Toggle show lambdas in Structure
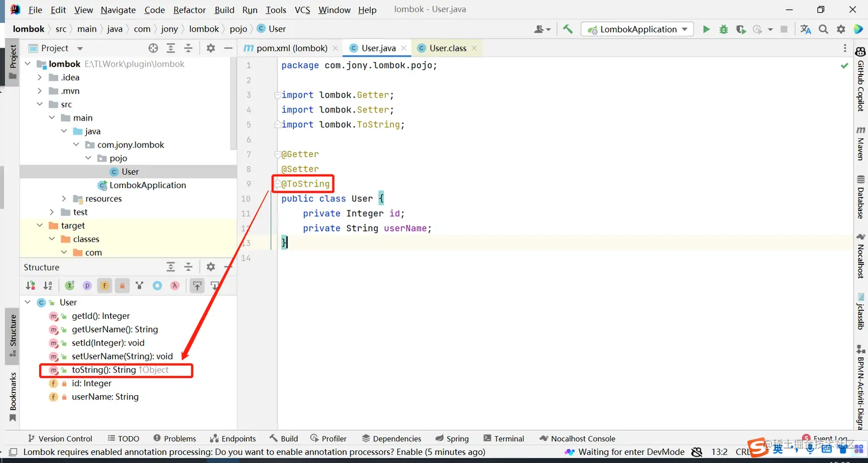This screenshot has width=868, height=463. (x=175, y=285)
